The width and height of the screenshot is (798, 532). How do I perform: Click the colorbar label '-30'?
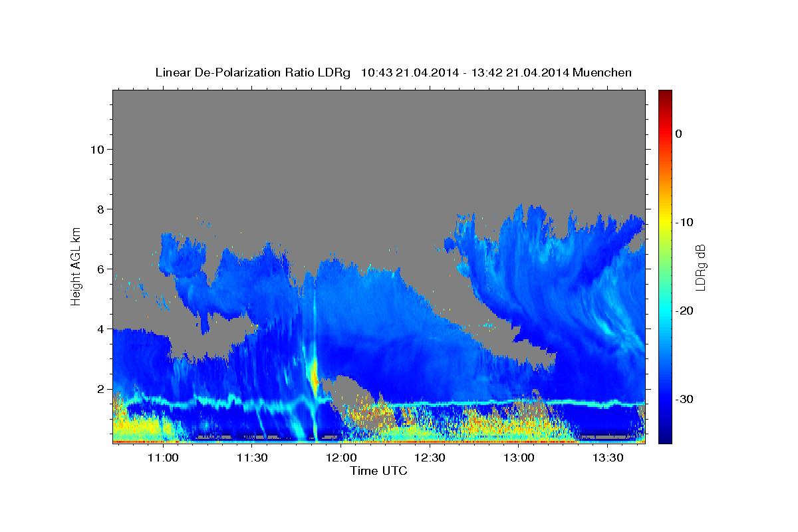click(x=684, y=399)
